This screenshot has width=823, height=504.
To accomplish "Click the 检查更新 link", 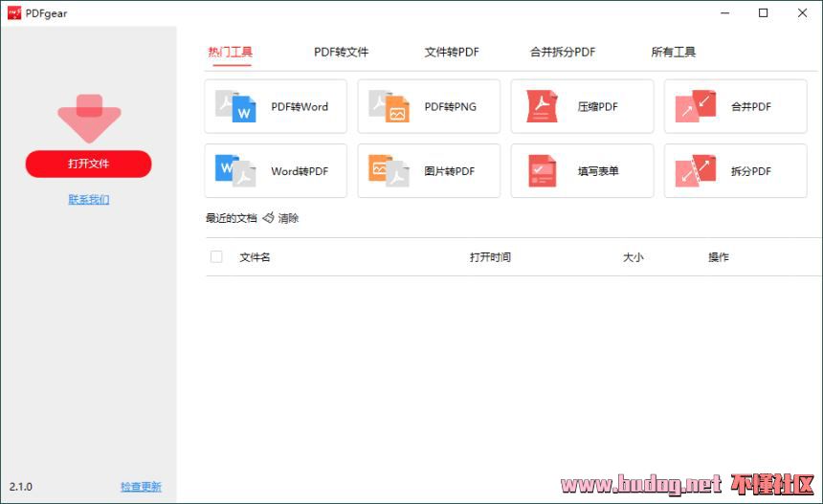I will pyautogui.click(x=141, y=487).
